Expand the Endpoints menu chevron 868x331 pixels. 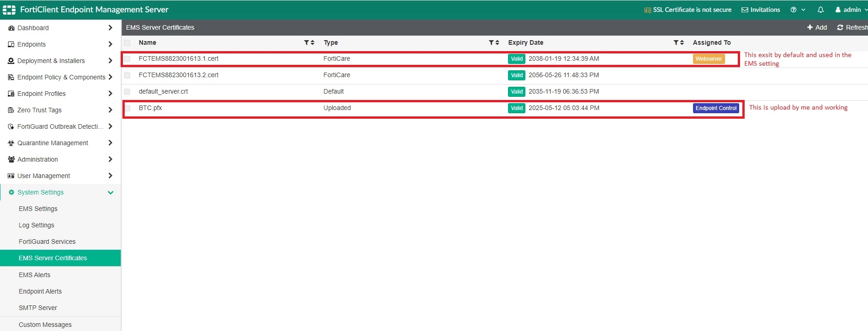point(110,44)
